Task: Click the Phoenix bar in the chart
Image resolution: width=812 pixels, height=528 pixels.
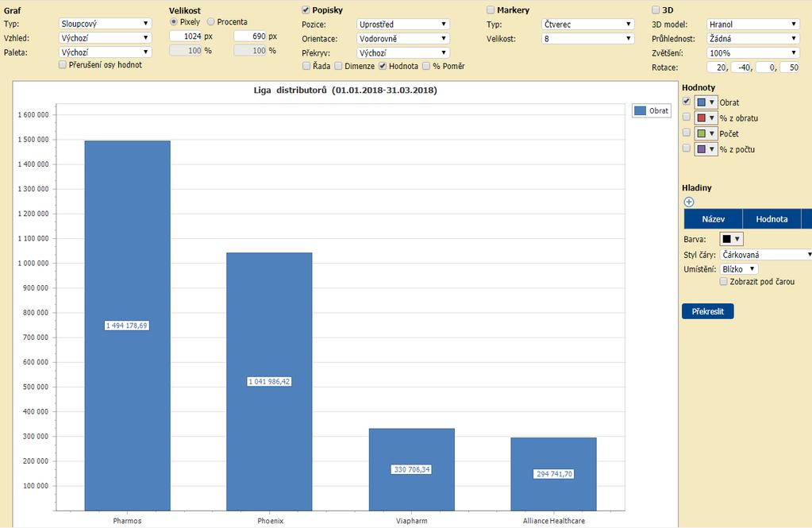Action: (269, 382)
